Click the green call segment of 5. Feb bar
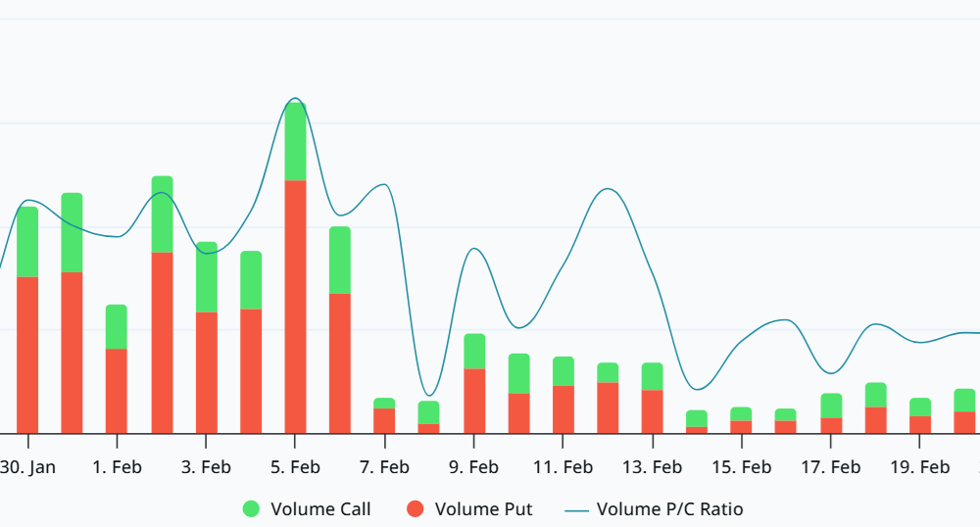 point(295,142)
